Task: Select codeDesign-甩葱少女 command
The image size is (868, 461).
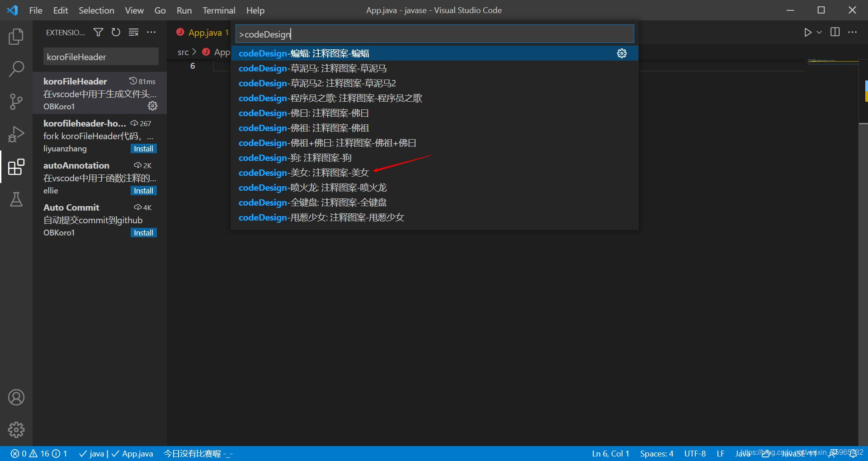Action: 434,217
